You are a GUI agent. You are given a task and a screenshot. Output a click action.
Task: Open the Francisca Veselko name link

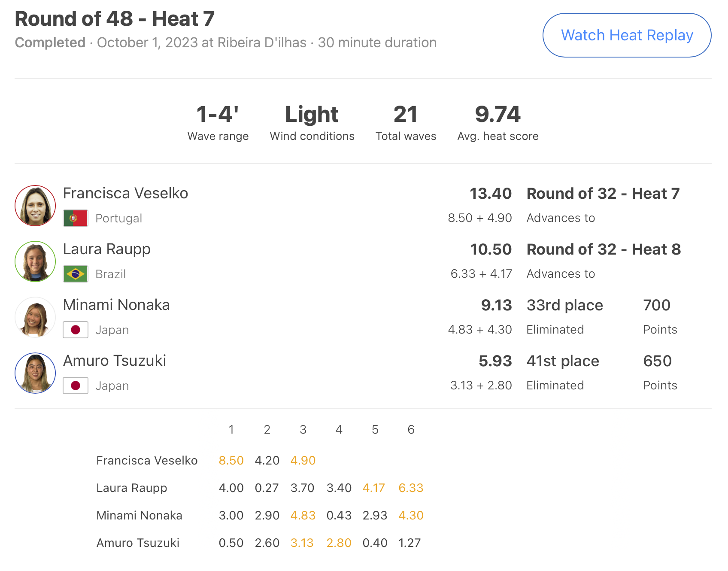click(125, 193)
